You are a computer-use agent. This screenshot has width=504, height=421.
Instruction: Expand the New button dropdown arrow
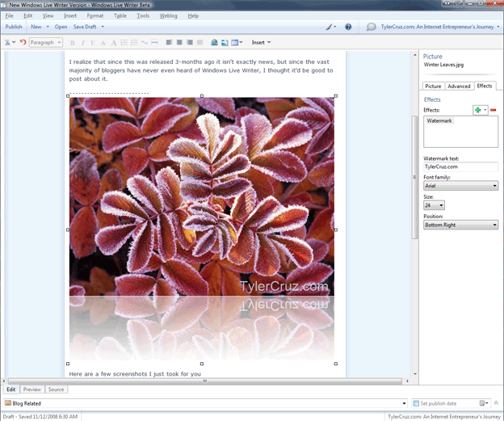tap(48, 27)
